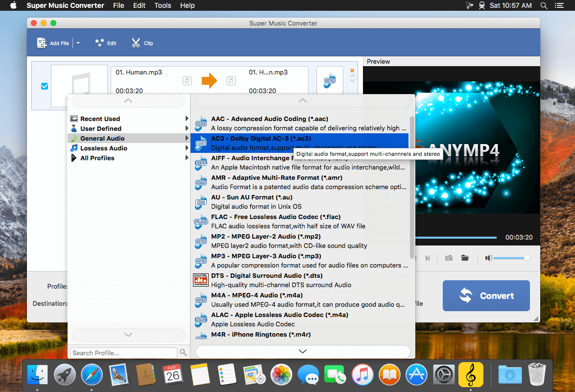Choose the ALAC Apple Lossless icon
The image size is (575, 392).
tap(201, 319)
